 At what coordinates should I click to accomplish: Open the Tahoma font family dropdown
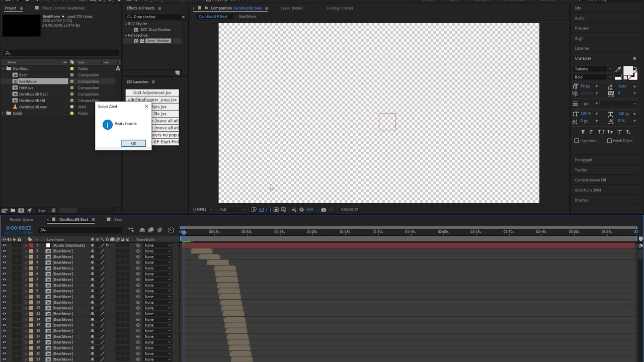pos(610,69)
